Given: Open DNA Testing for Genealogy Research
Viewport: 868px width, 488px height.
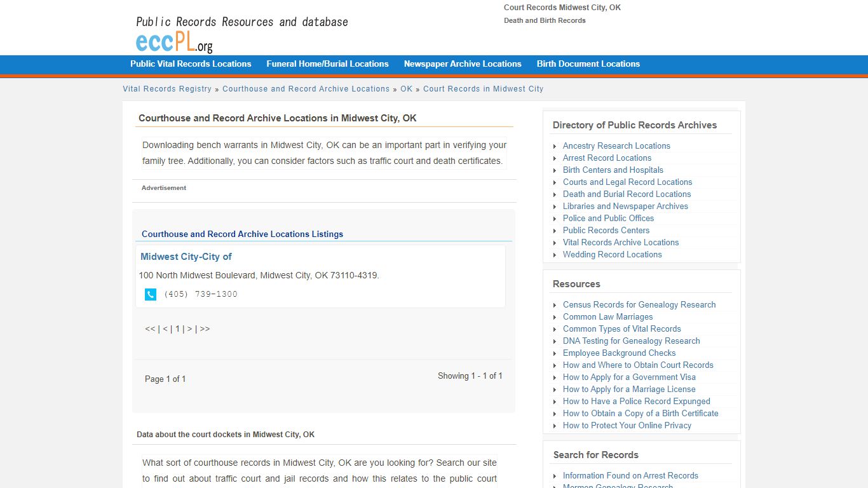Looking at the screenshot, I should point(632,341).
